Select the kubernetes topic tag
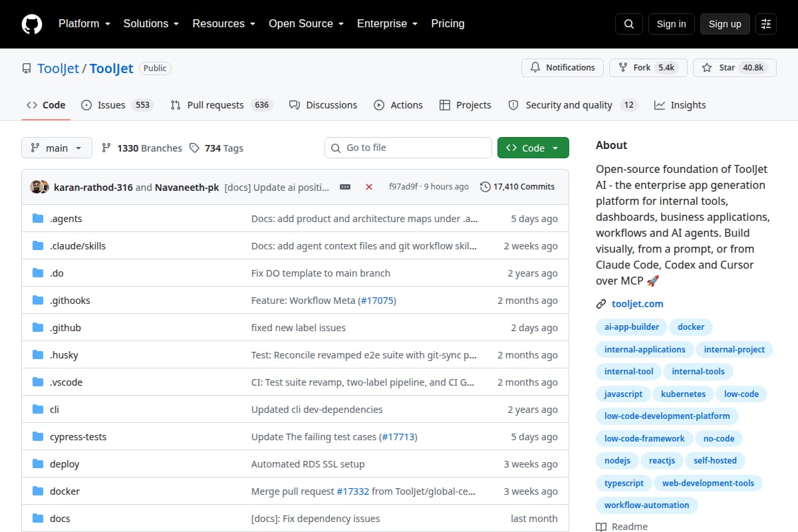The image size is (798, 532). coord(683,394)
